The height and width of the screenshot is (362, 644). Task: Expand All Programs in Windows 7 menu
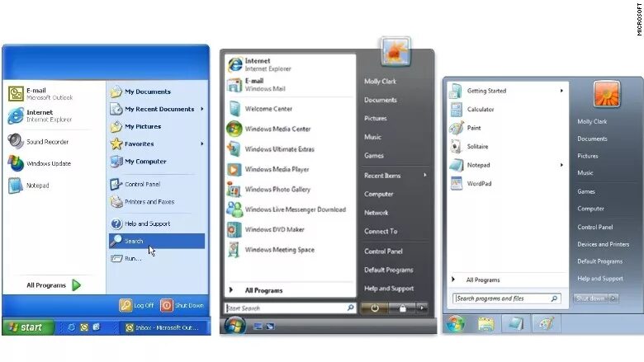pyautogui.click(x=476, y=280)
